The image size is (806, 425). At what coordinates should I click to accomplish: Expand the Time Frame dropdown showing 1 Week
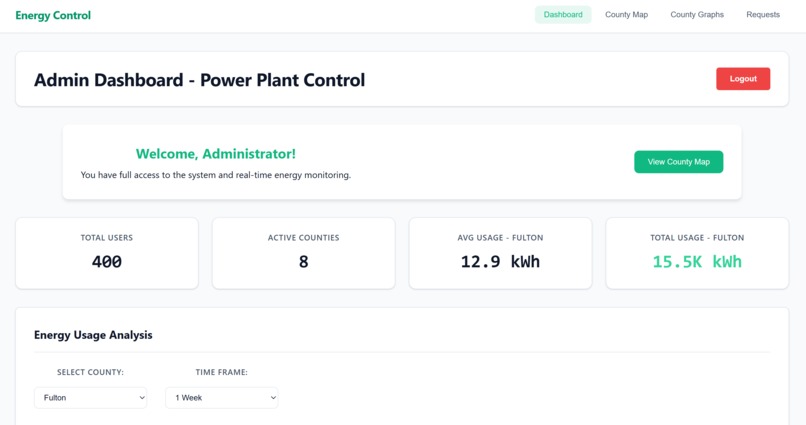tap(222, 398)
